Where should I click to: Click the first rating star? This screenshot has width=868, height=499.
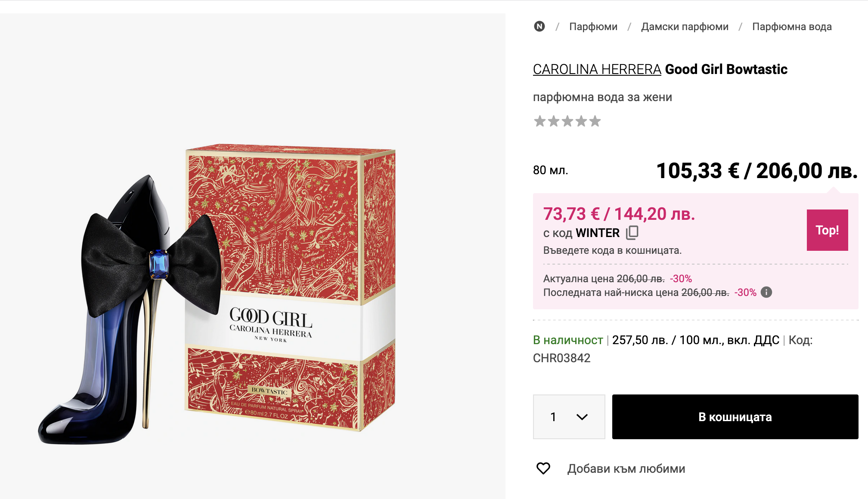tap(540, 121)
